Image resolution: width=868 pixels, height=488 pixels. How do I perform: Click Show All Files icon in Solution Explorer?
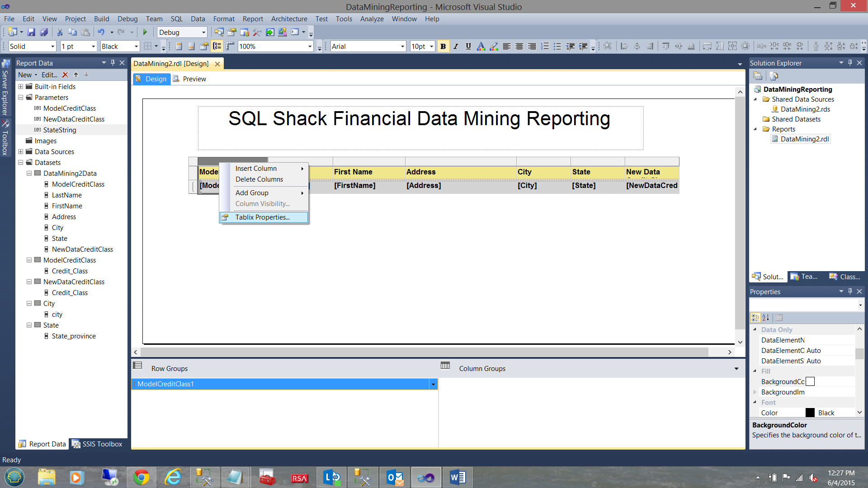[774, 76]
